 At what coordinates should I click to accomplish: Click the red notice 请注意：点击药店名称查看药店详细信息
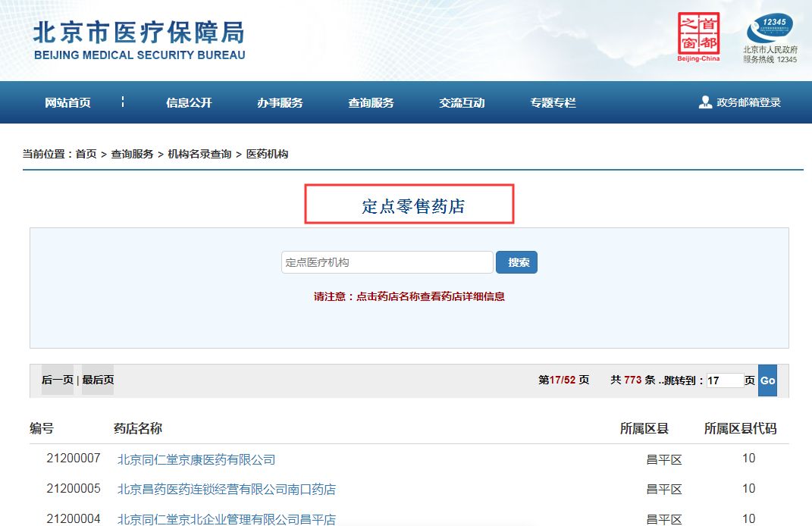coord(409,296)
